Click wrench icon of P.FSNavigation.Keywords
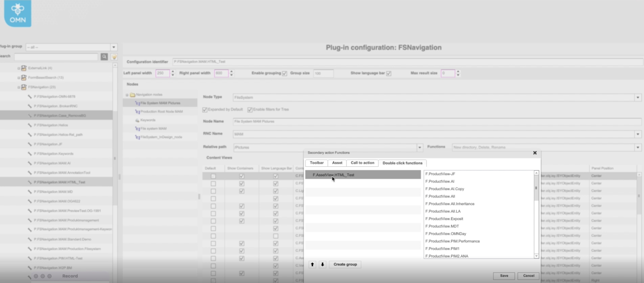Viewport: 644px width, 283px height. 30,154
